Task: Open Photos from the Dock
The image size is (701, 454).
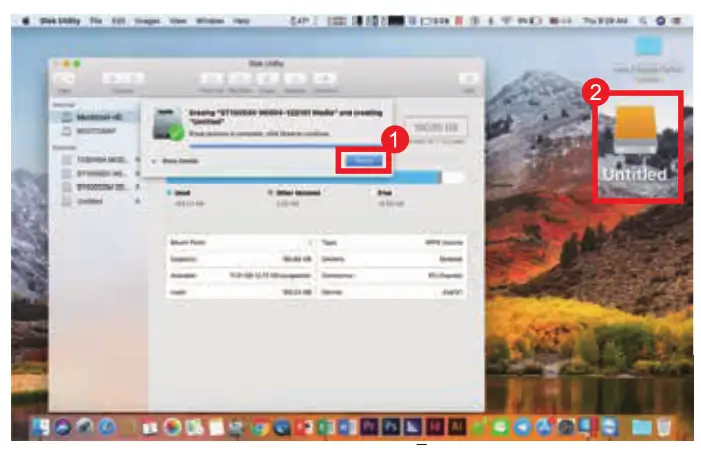Action: coord(172,427)
